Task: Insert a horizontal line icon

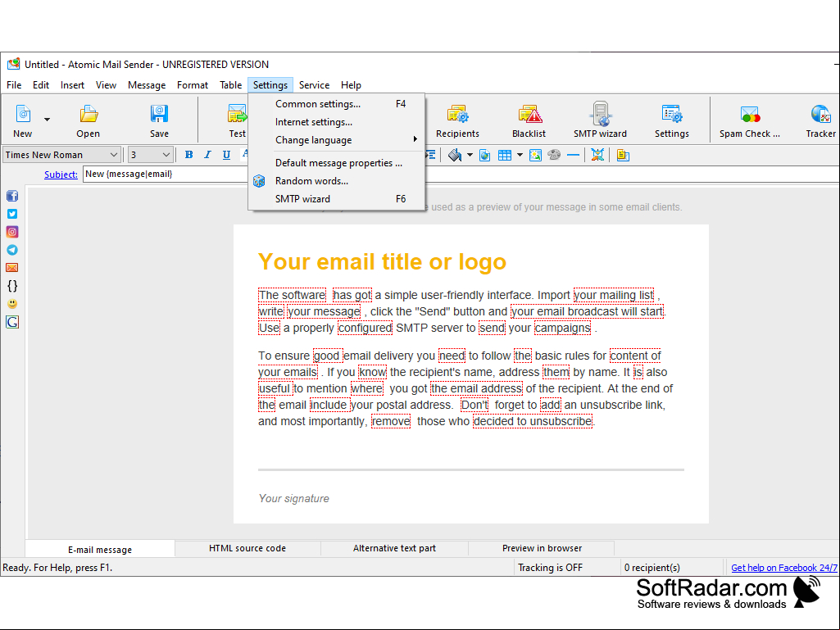Action: [573, 156]
